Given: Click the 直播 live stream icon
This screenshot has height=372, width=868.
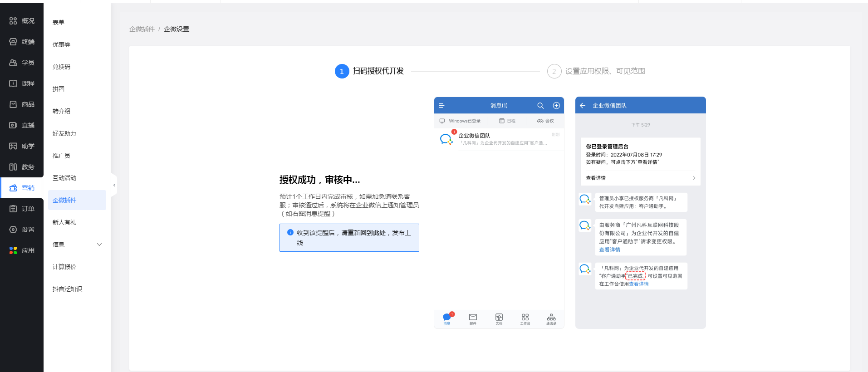Looking at the screenshot, I should [x=13, y=125].
